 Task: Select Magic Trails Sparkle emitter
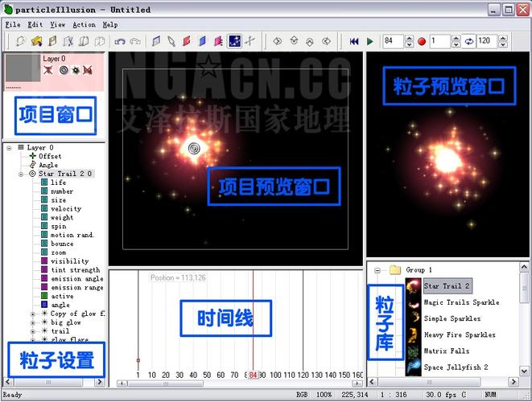461,302
